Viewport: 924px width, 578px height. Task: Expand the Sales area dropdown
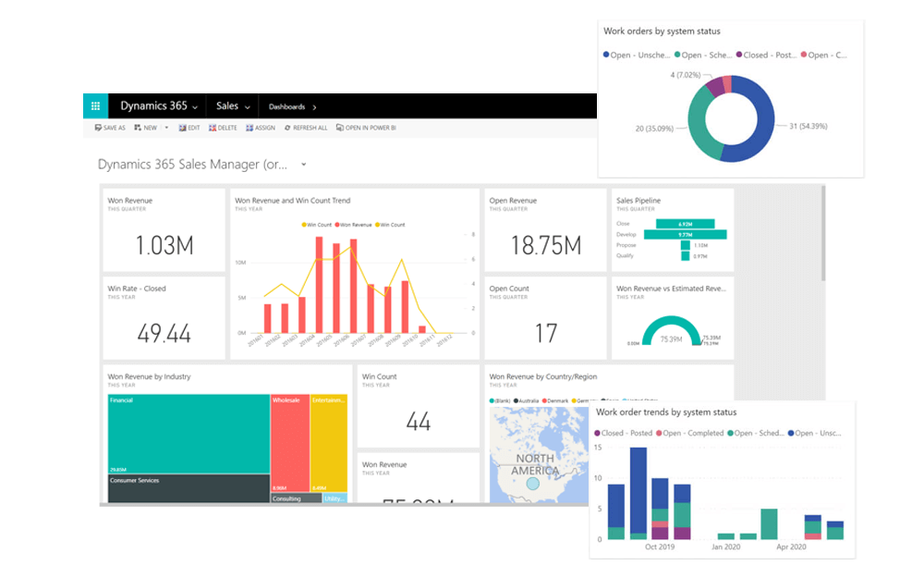[248, 107]
